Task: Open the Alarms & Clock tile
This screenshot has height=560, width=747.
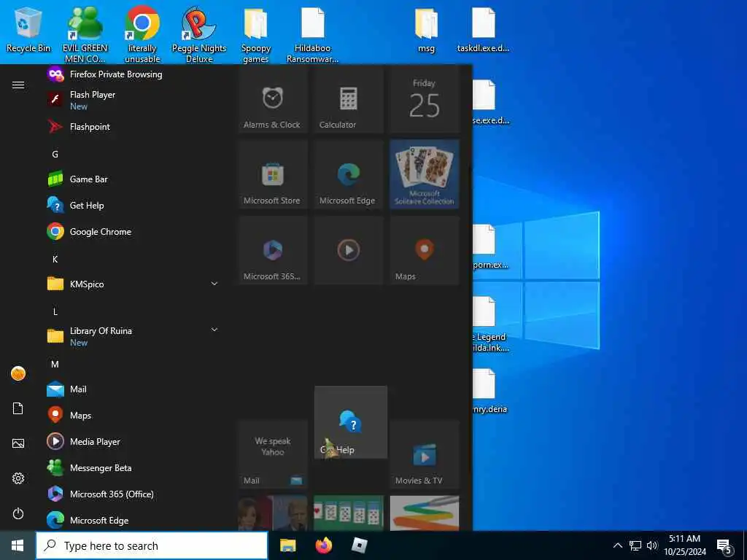Action: coord(273,98)
